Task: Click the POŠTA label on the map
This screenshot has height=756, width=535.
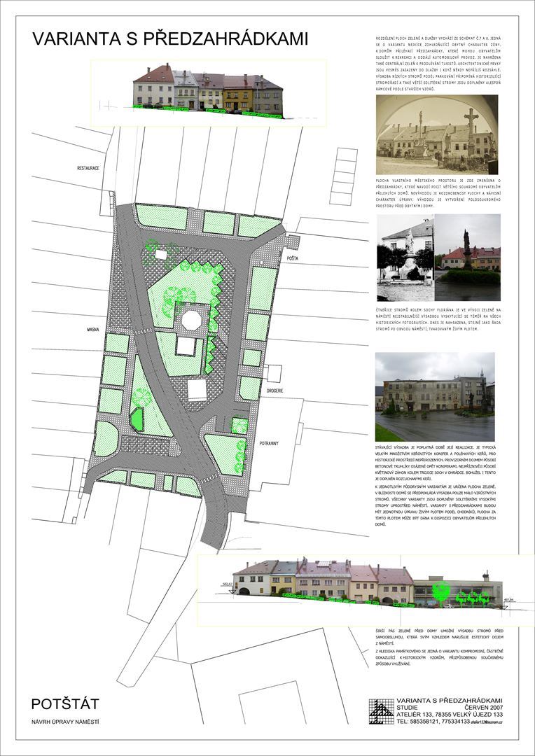Action: click(293, 258)
